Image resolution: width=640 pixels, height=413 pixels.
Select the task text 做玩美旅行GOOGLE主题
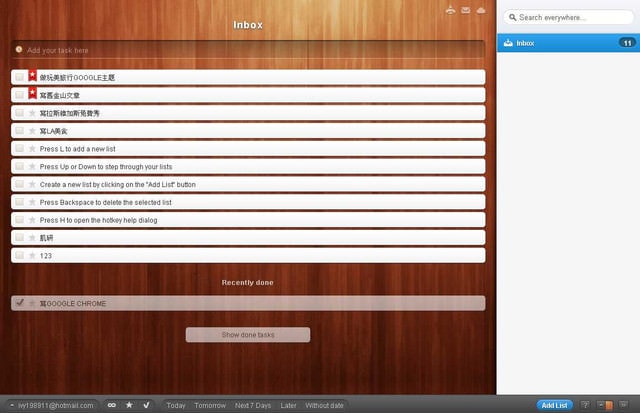click(x=77, y=78)
